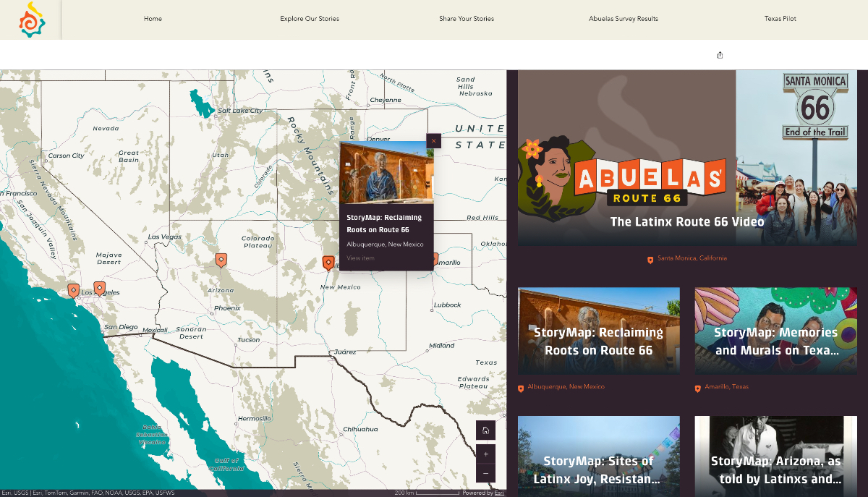This screenshot has height=497, width=868.
Task: Click Midland map label
Action: click(441, 346)
